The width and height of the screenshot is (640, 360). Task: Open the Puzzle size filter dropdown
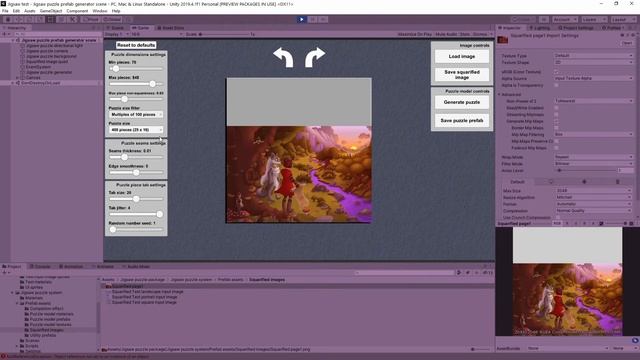coord(136,115)
